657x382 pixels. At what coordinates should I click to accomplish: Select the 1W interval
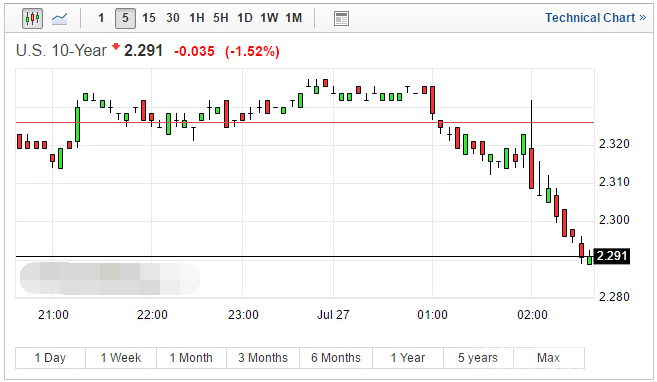click(x=269, y=18)
